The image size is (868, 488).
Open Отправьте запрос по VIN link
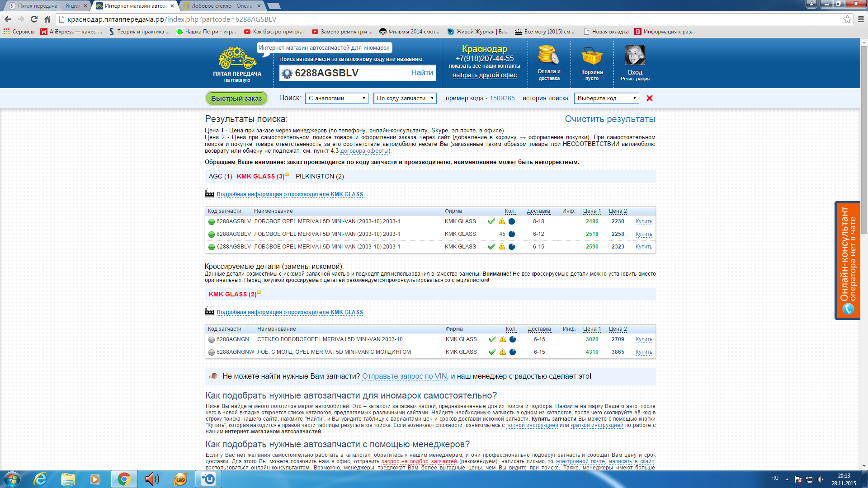[405, 376]
